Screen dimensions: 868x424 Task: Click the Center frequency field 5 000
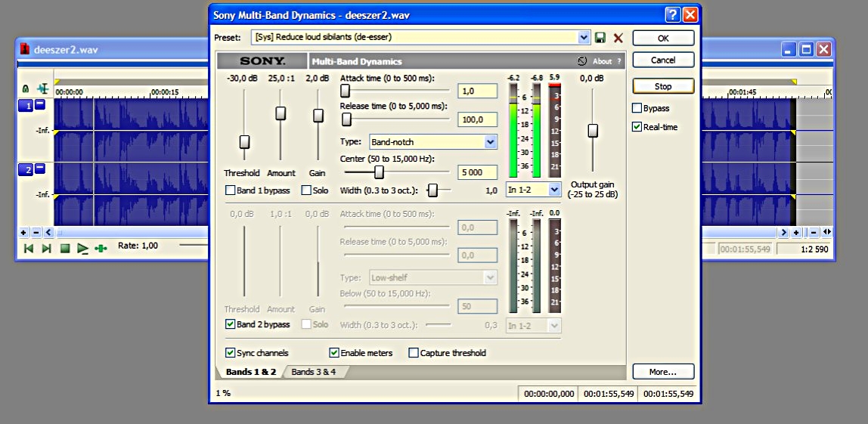click(478, 173)
